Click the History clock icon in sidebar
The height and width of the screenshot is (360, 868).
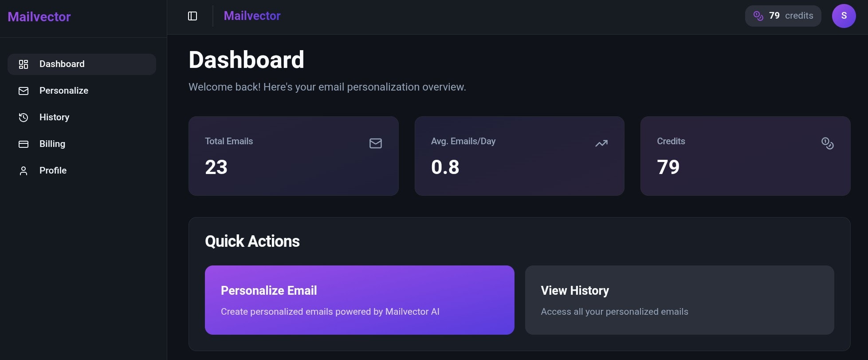[x=24, y=118]
